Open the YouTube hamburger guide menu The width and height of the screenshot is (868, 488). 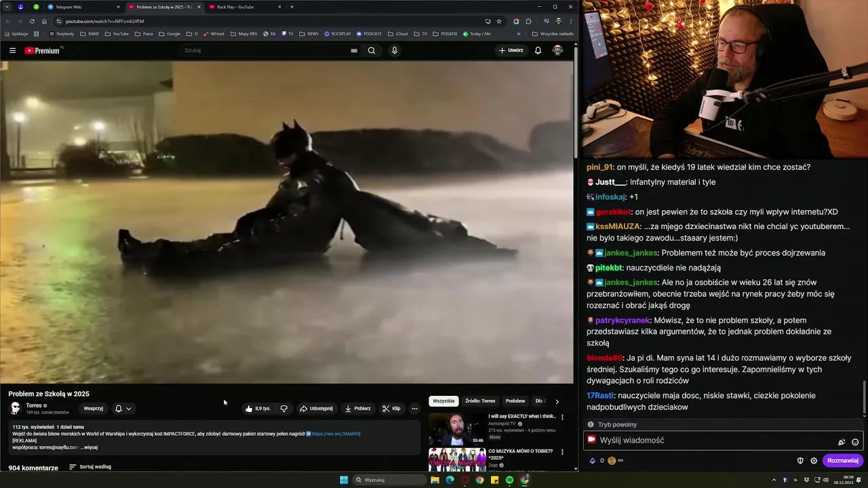(12, 50)
